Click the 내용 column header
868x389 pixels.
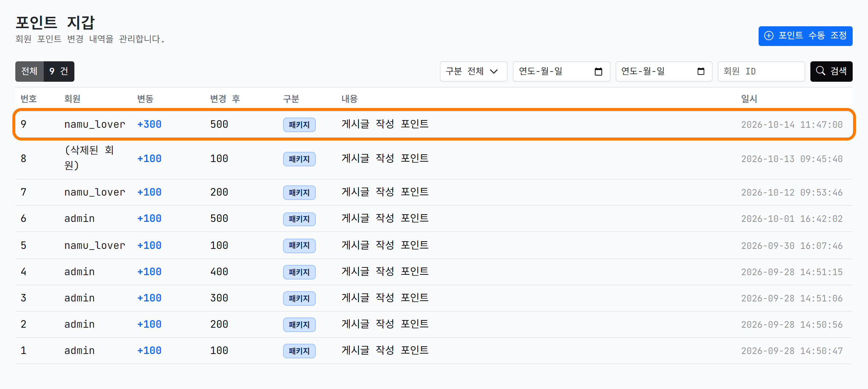[x=349, y=99]
